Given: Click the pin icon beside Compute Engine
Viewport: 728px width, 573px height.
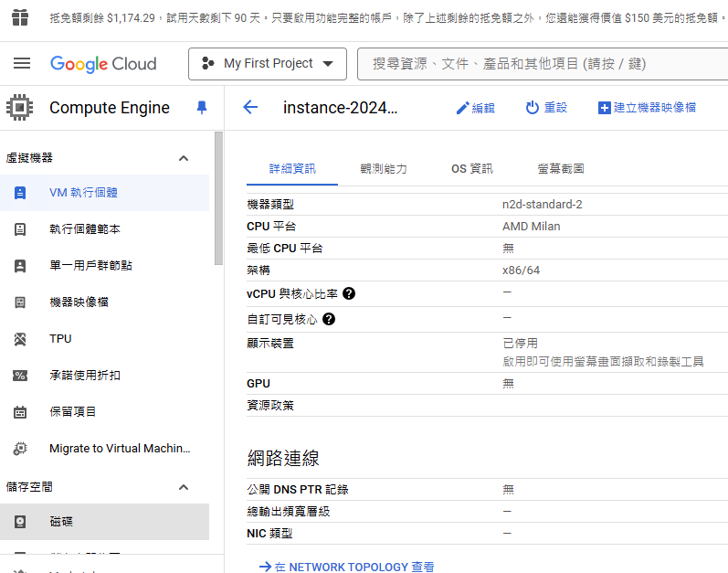Looking at the screenshot, I should pos(202,108).
